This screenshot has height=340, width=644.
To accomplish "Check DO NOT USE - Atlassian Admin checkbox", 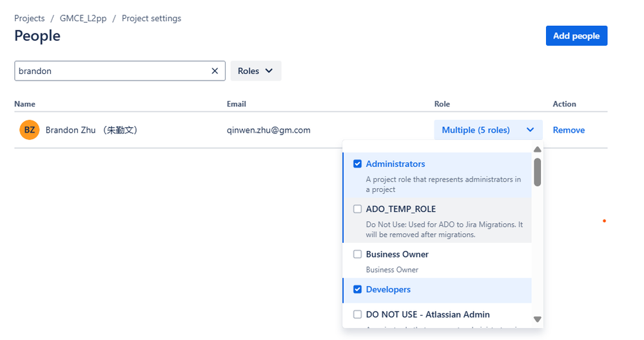I will 357,314.
